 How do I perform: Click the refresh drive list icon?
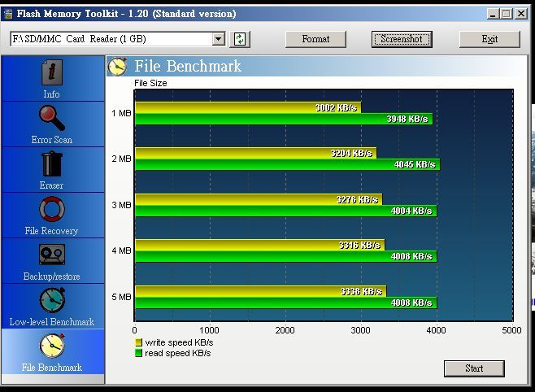tap(240, 39)
